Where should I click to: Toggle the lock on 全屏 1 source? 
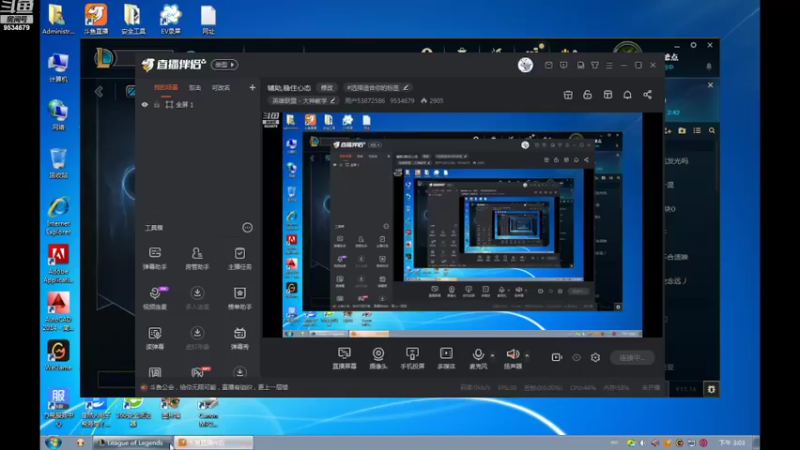(157, 105)
